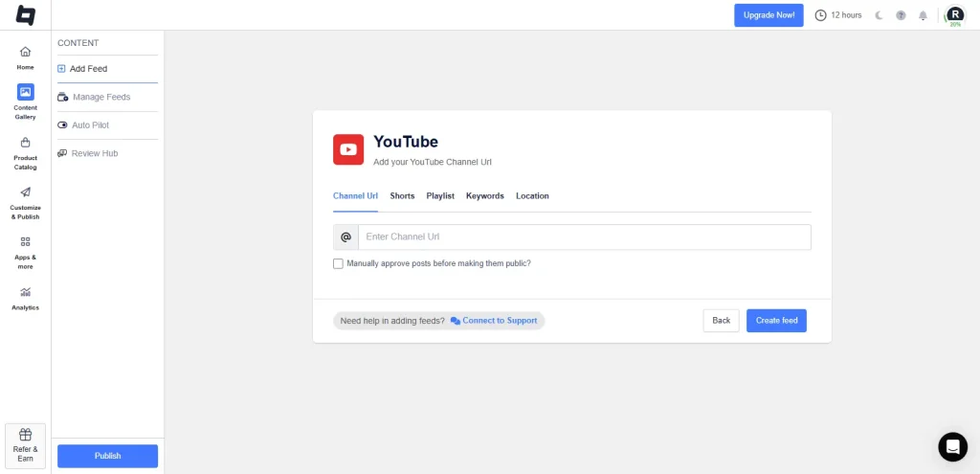Focus the Enter Channel Url field

tap(585, 237)
